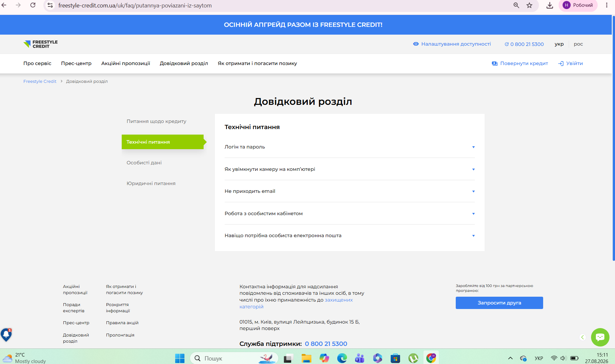Viewport: 615px width, 364px height.
Task: Open Microsoft Teams from taskbar
Action: coord(360,358)
